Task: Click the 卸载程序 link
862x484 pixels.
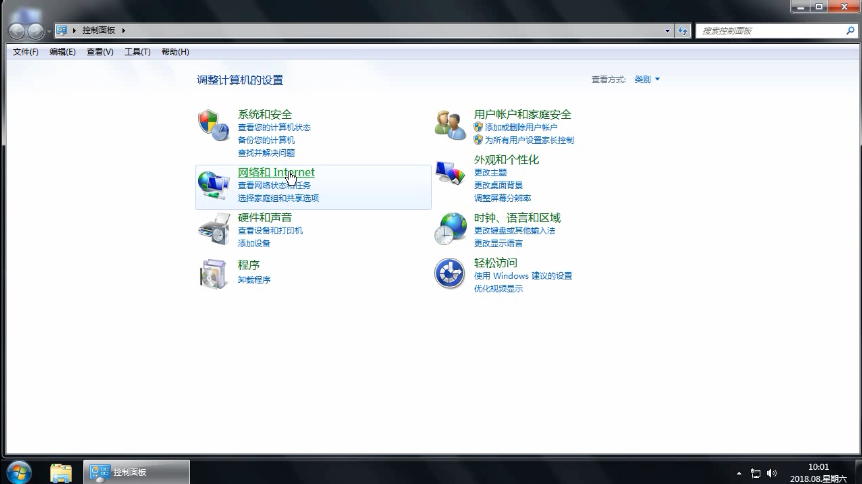Action: (x=254, y=279)
